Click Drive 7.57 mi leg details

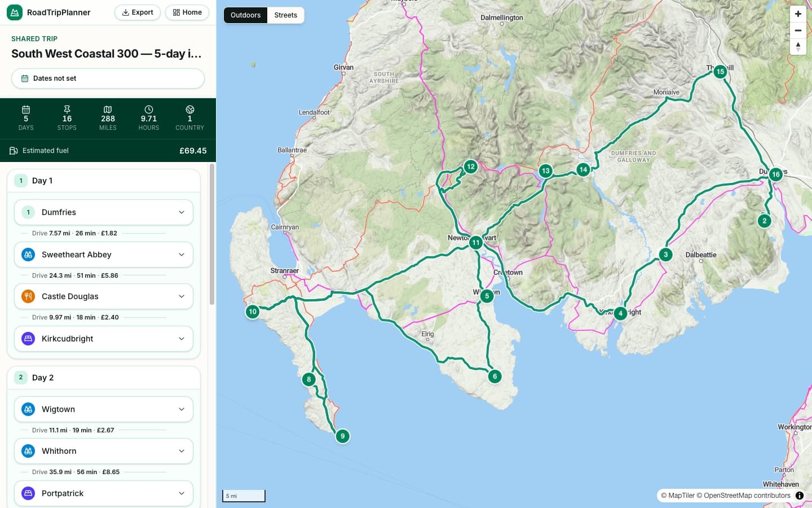click(x=74, y=233)
